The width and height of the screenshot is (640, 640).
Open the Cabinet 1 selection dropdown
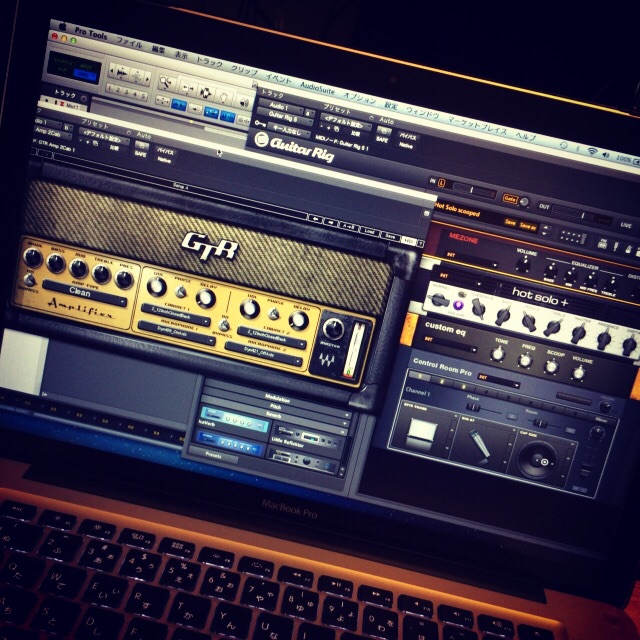point(176,314)
